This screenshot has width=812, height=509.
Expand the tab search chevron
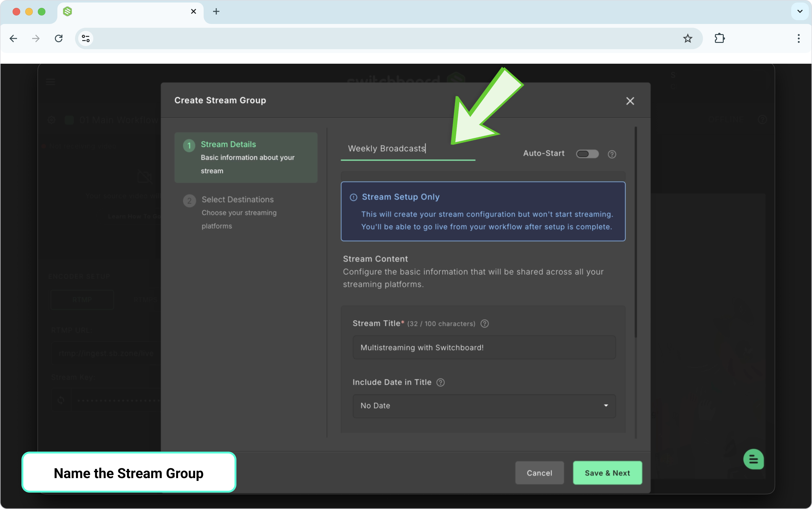800,11
